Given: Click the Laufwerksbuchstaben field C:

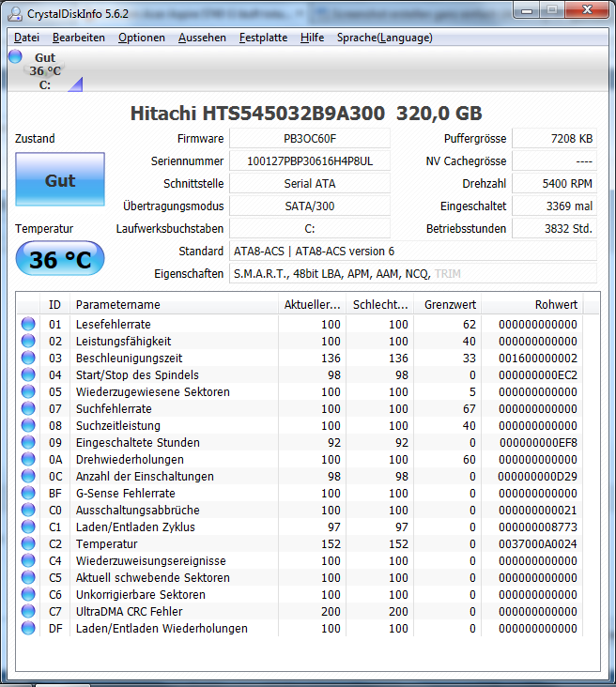Looking at the screenshot, I should 310,229.
